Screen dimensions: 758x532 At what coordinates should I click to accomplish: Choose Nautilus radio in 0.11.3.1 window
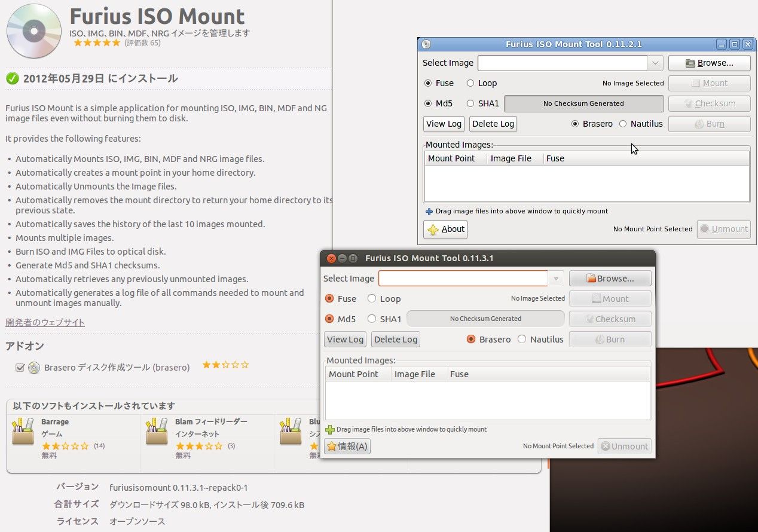point(522,339)
